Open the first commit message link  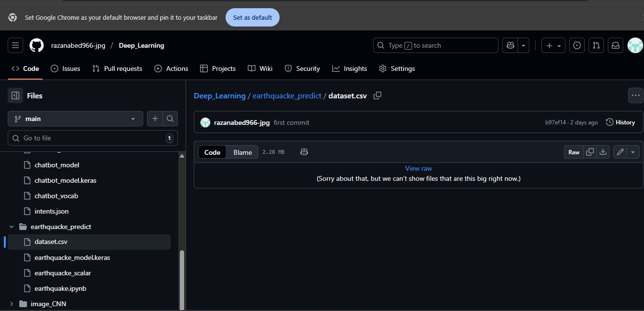[292, 122]
